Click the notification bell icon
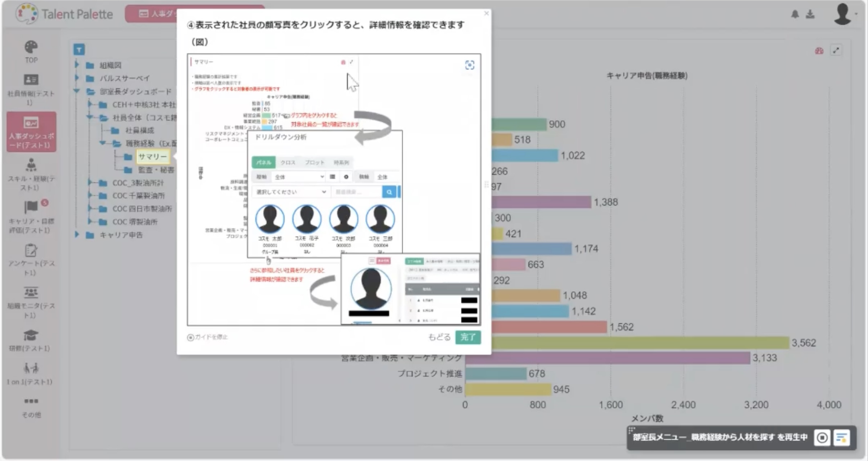Screen dimensions: 868x461 [x=795, y=14]
